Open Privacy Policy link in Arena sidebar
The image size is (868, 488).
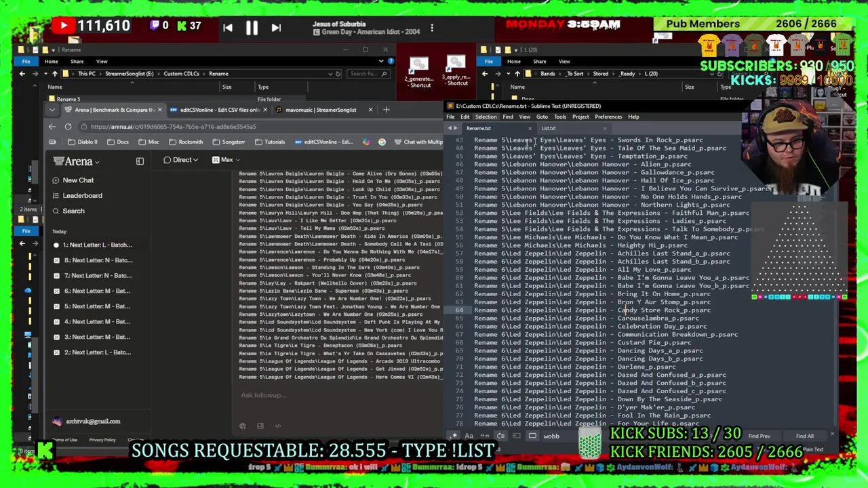point(102,440)
